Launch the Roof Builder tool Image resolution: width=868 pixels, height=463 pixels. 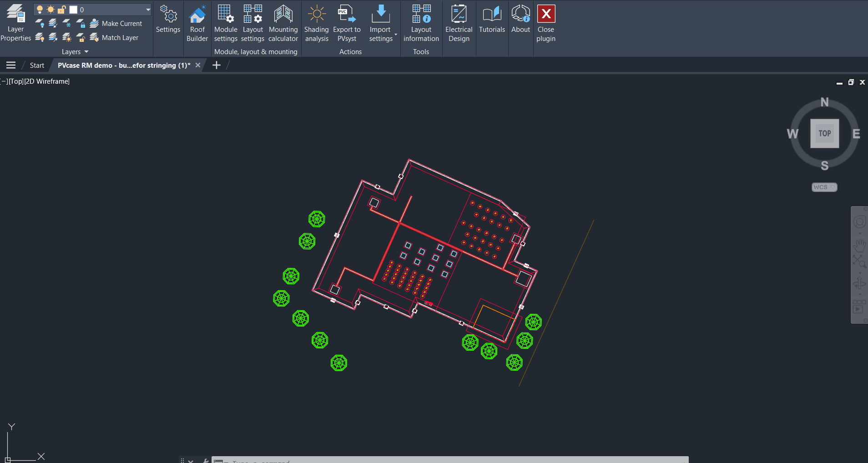pos(197,24)
